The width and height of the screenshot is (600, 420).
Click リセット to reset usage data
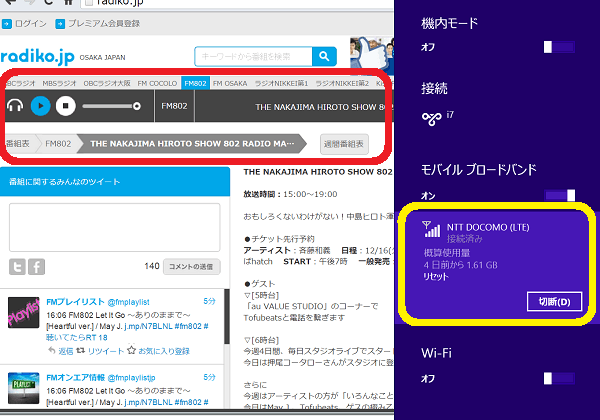click(x=435, y=277)
